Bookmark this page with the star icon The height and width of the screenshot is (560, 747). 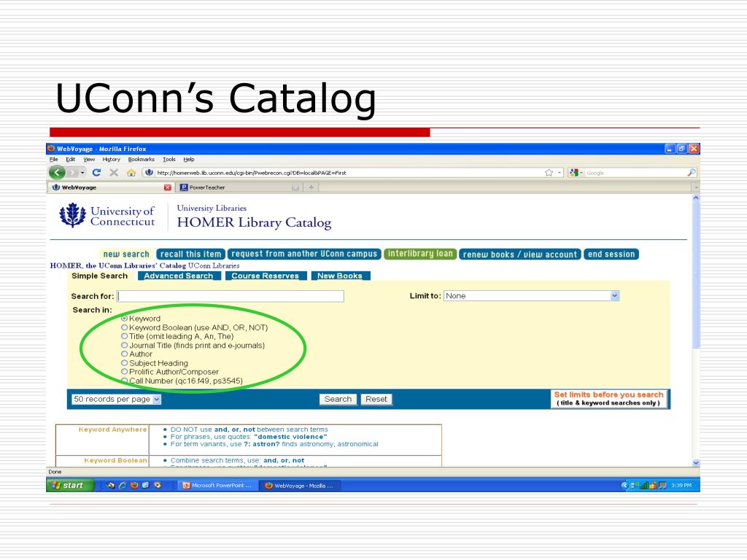pyautogui.click(x=549, y=172)
